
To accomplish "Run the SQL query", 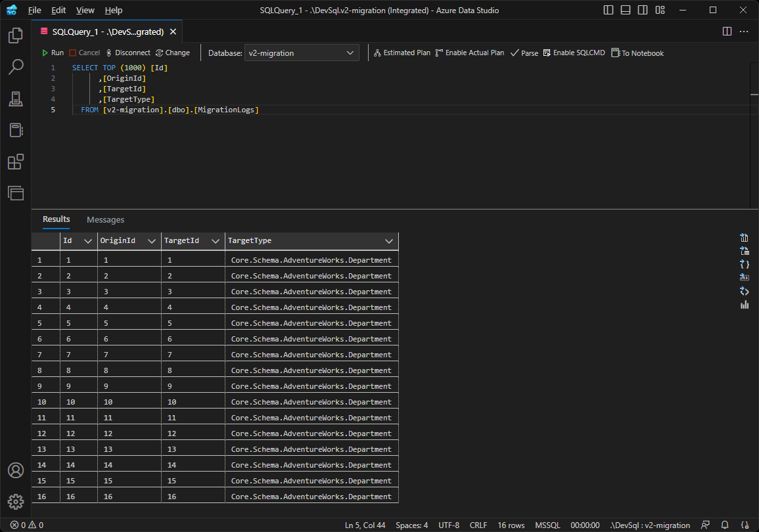I will [53, 53].
